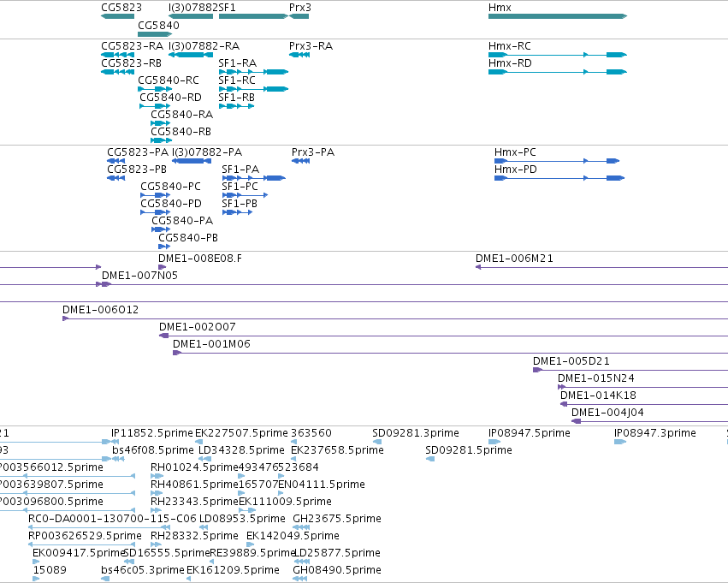Select protein CG5823-PB
Viewport: 728px width, 583px height.
[116, 178]
